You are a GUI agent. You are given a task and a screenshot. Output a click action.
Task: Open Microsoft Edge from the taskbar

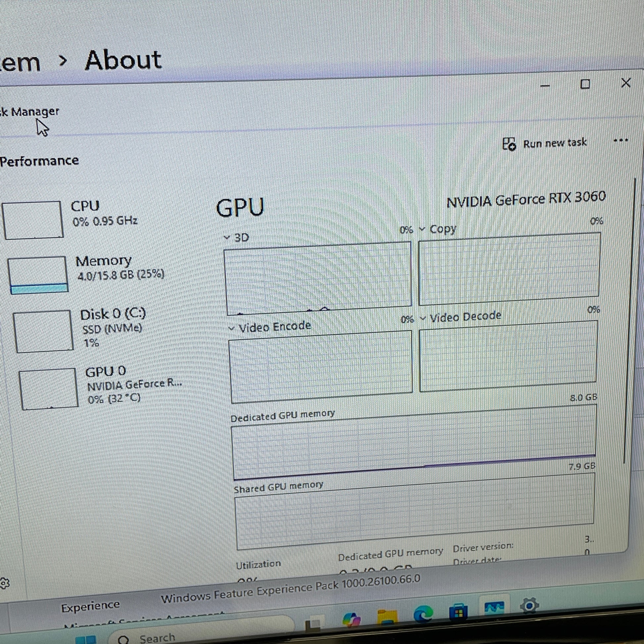pyautogui.click(x=423, y=613)
